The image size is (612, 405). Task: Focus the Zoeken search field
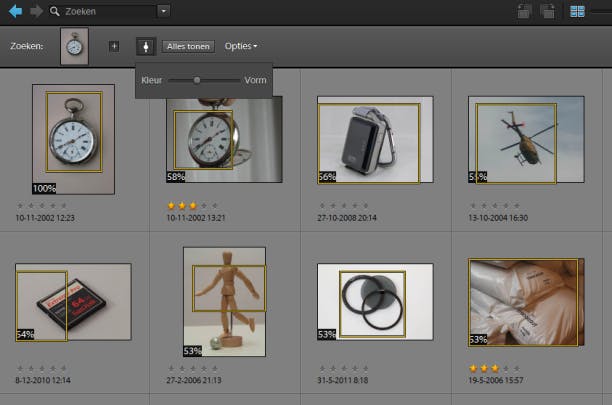coord(109,11)
